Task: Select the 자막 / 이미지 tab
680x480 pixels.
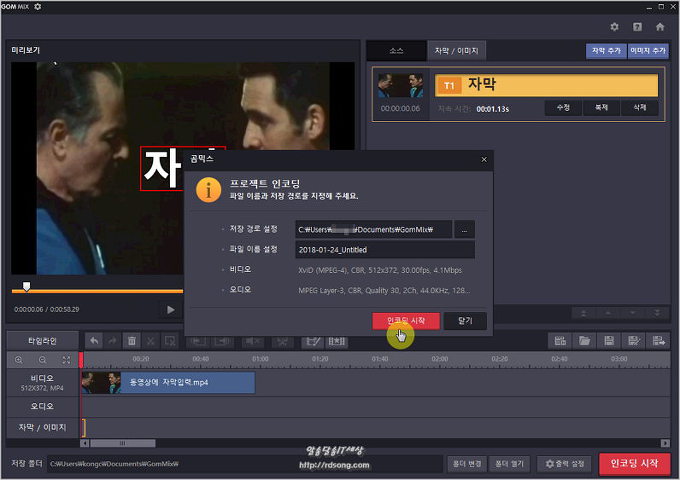Action: click(455, 51)
